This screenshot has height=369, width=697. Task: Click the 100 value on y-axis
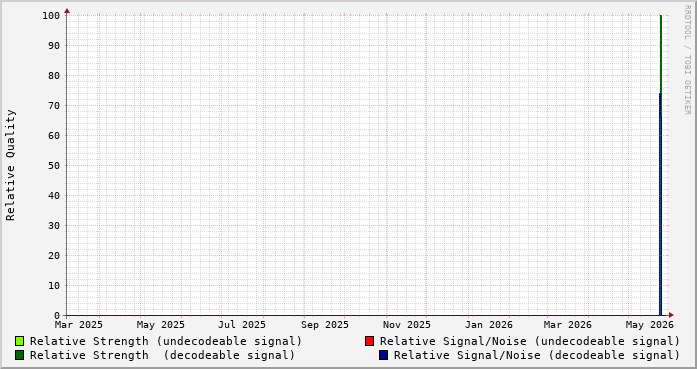point(51,16)
